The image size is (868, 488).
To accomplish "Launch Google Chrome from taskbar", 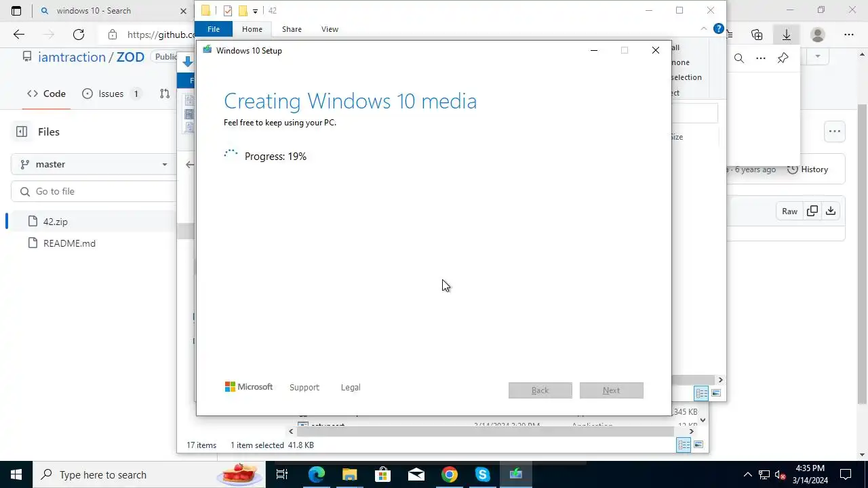I will [449, 474].
